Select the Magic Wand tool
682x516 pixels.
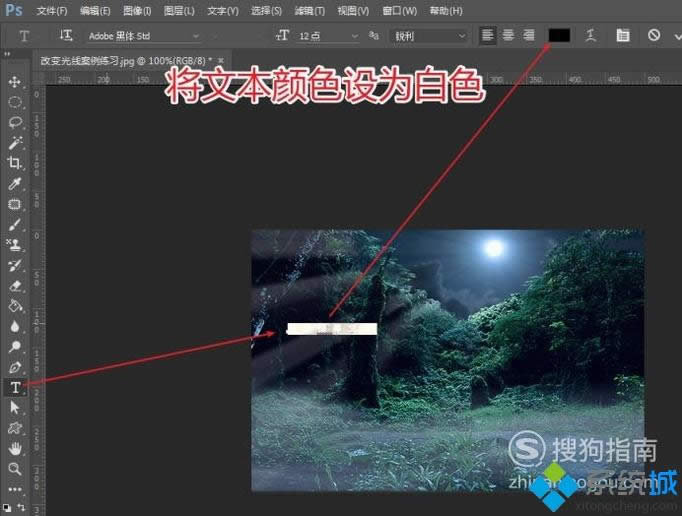[x=15, y=143]
